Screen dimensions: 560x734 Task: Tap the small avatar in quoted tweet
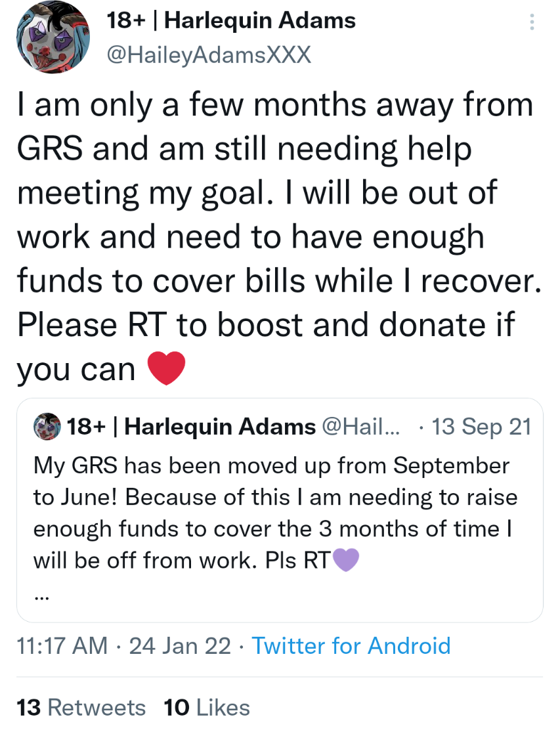(47, 427)
